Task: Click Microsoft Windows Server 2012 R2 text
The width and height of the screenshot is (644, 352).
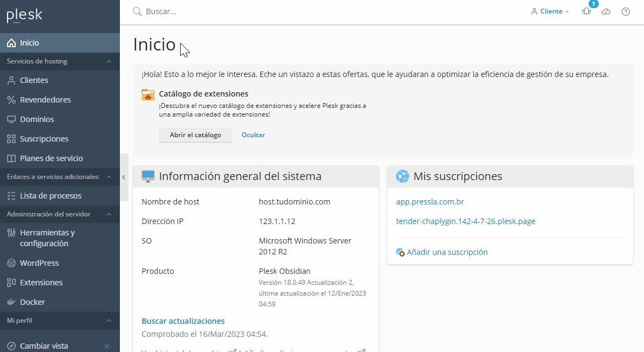Action: tap(305, 246)
